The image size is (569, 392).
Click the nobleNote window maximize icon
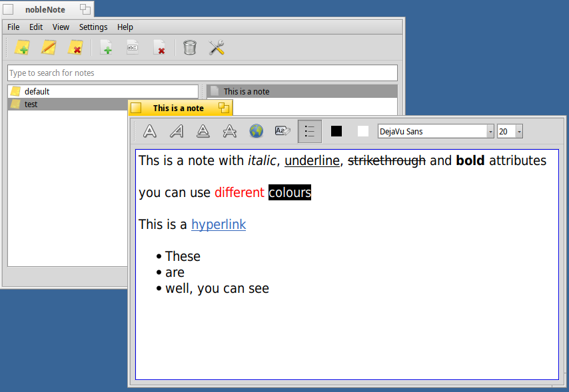pyautogui.click(x=85, y=9)
